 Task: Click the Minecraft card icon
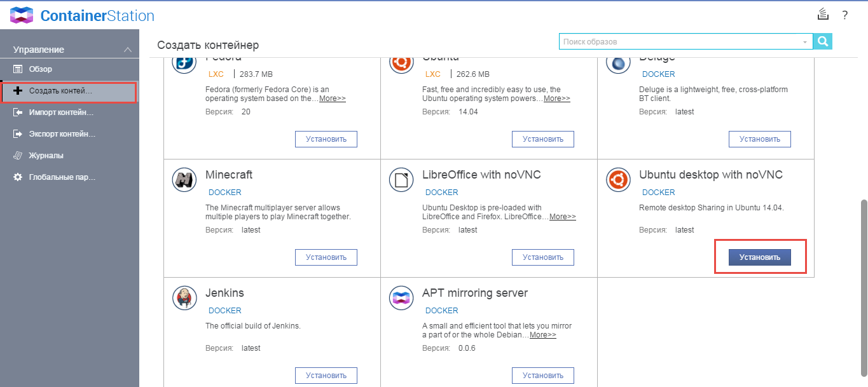[x=184, y=180]
